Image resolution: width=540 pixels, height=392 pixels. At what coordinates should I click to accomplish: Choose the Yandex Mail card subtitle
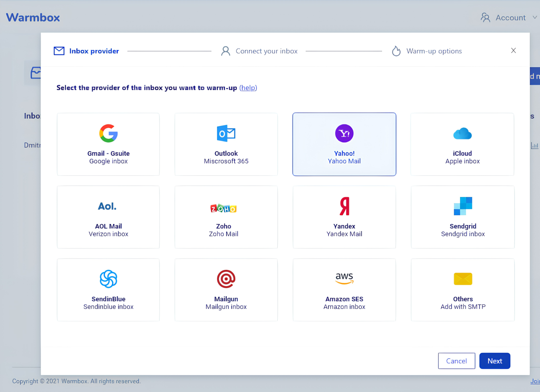point(344,234)
